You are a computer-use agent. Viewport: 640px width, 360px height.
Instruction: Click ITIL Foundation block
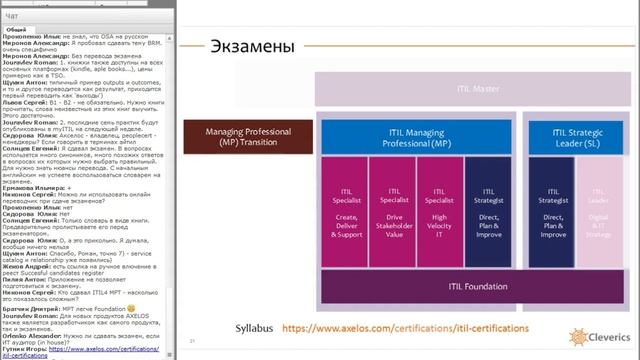(x=473, y=287)
